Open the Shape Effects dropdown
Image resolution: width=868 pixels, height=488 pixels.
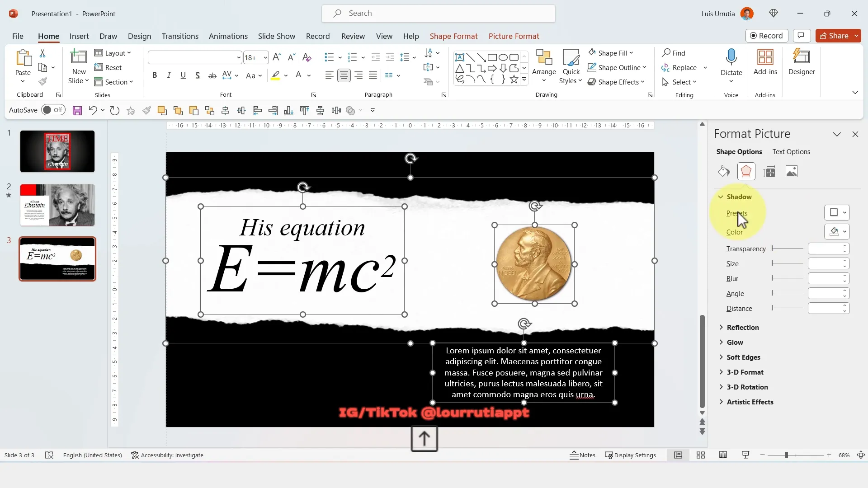tap(616, 82)
